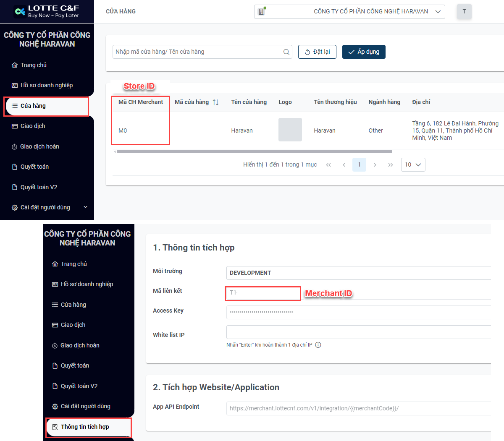The height and width of the screenshot is (441, 504).
Task: Click the Môi trường DEVELOPMENT field
Action: (359, 273)
